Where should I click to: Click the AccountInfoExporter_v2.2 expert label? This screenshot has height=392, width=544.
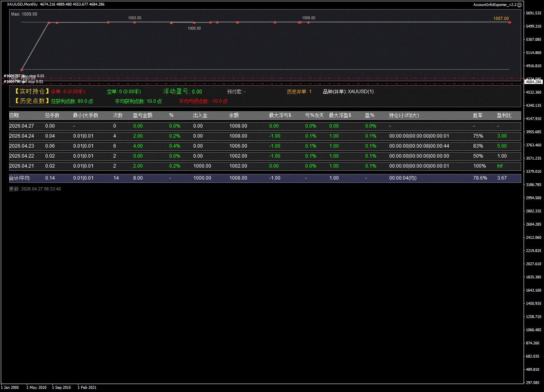tap(494, 5)
